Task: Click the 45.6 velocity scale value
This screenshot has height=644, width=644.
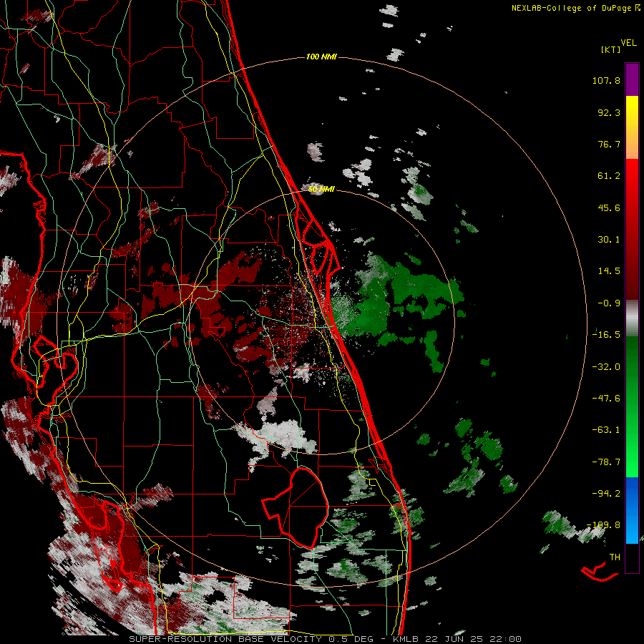Action: click(609, 208)
